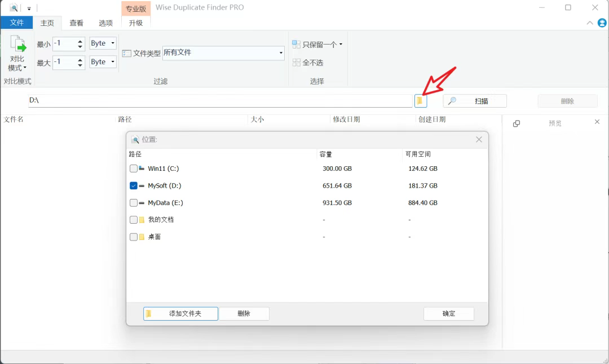Click the D:\ path input field
The height and width of the screenshot is (364, 609).
[x=220, y=100]
